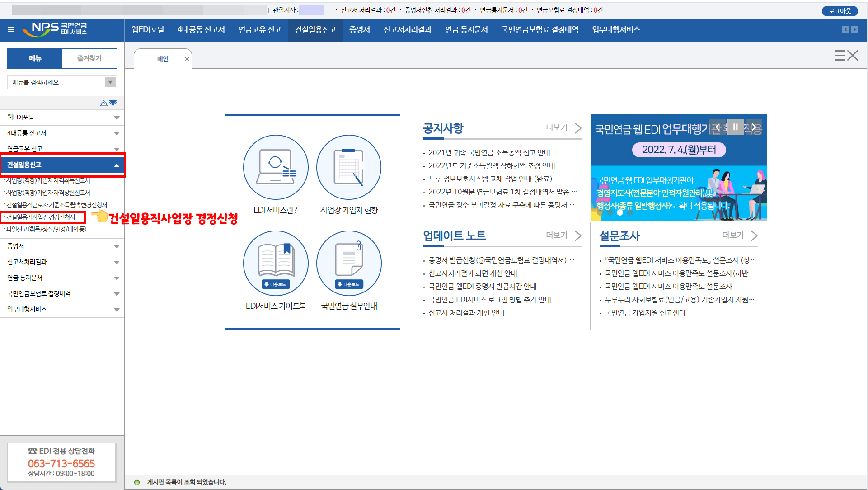This screenshot has height=490, width=868.
Task: Click the 업데이트 노트 더보기 arrow
Action: [577, 236]
